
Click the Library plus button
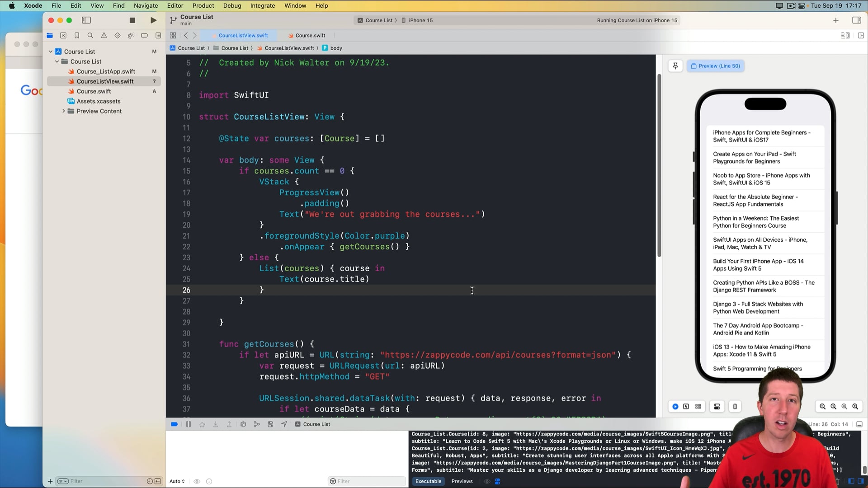point(836,20)
